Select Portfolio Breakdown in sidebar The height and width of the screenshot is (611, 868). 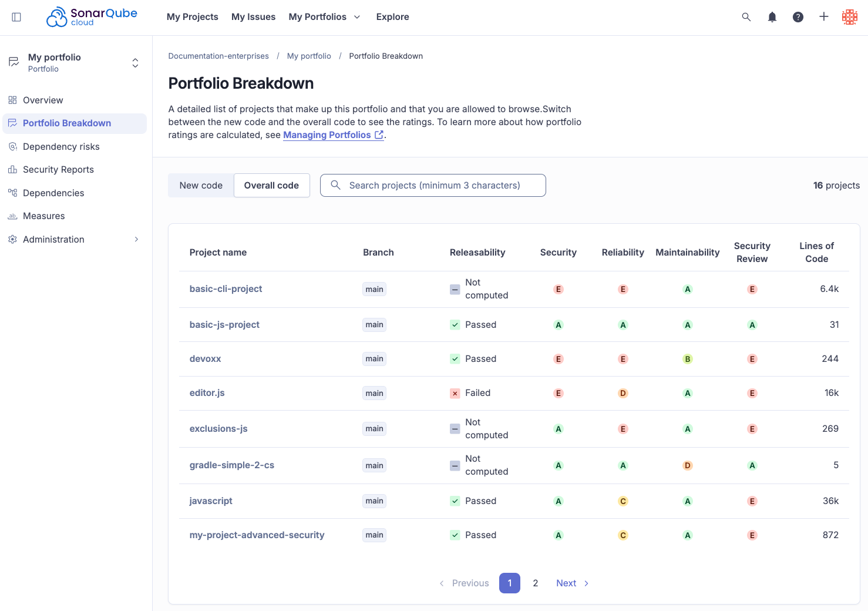pyautogui.click(x=75, y=123)
